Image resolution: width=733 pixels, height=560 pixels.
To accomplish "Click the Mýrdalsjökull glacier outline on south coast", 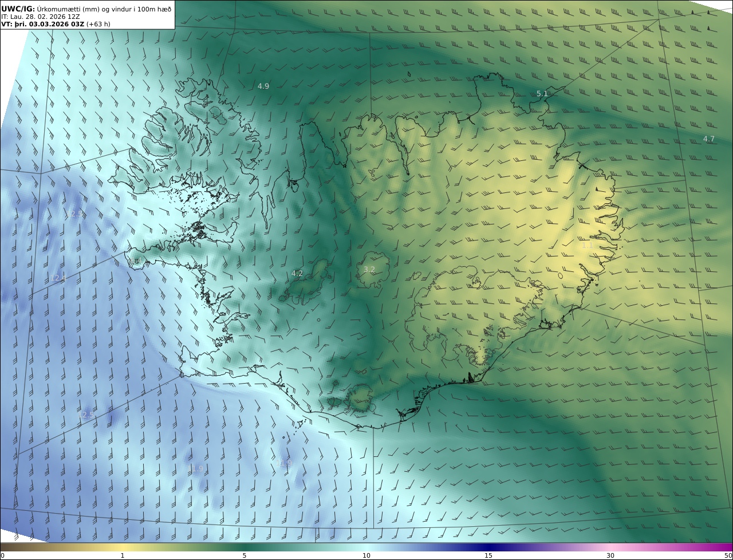I will pyautogui.click(x=360, y=399).
